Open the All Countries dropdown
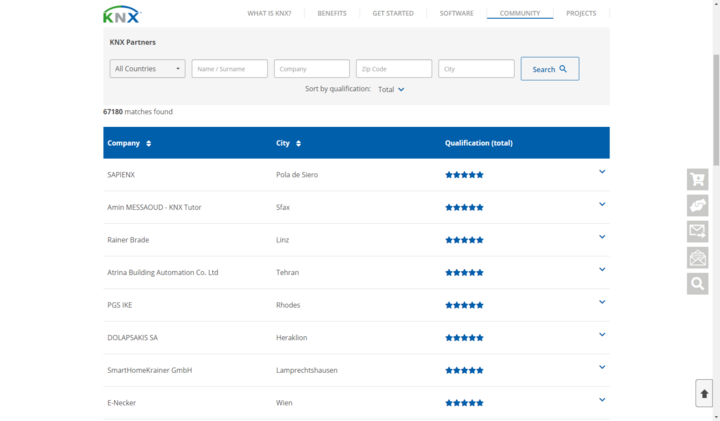 pos(147,68)
